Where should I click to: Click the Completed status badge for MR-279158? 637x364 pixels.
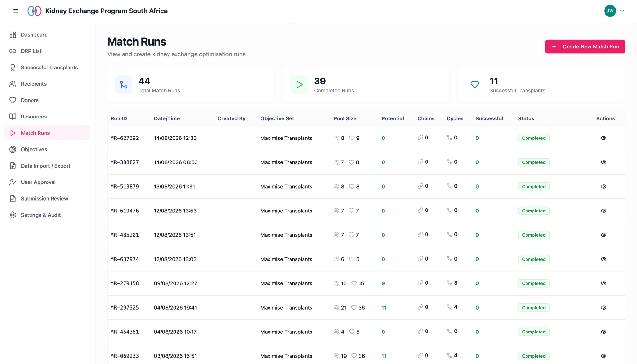tap(533, 283)
